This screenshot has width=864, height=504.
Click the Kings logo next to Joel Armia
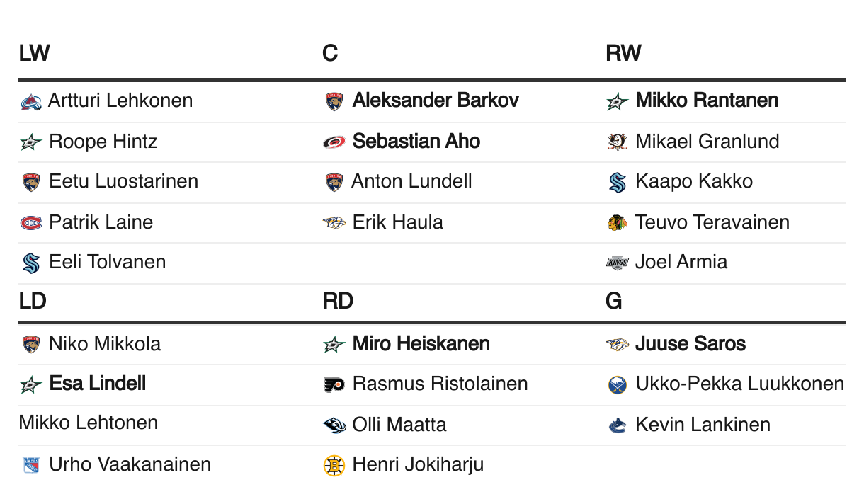pos(618,263)
